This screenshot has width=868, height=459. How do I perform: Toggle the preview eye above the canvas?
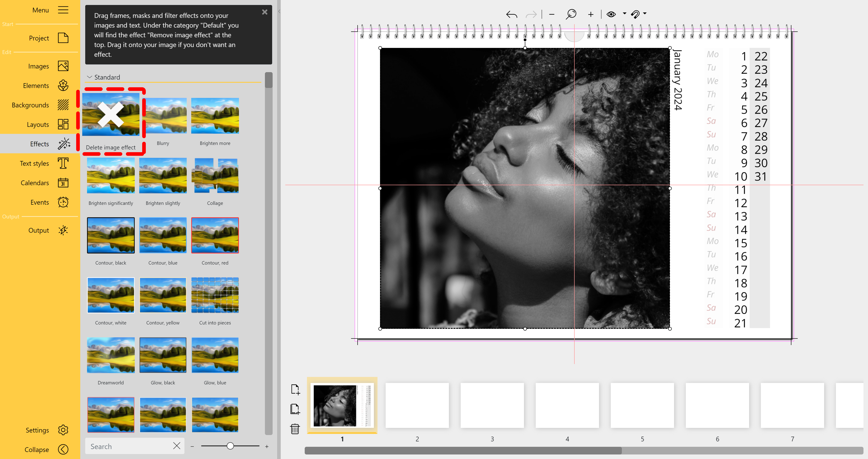612,14
